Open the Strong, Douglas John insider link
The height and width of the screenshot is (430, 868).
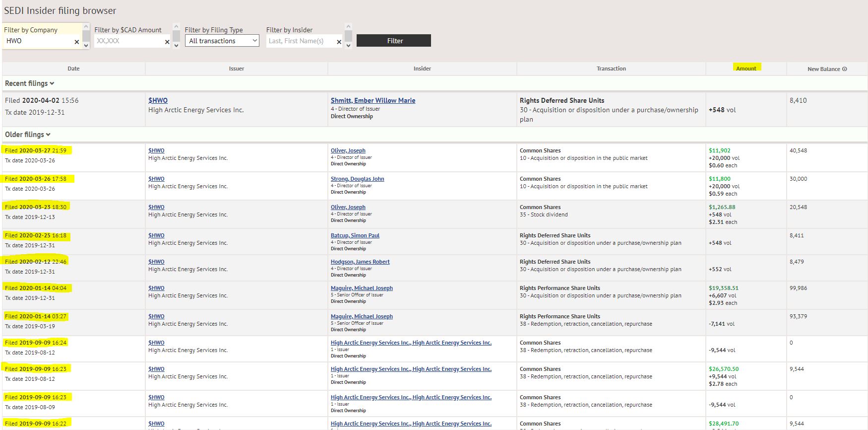(357, 179)
